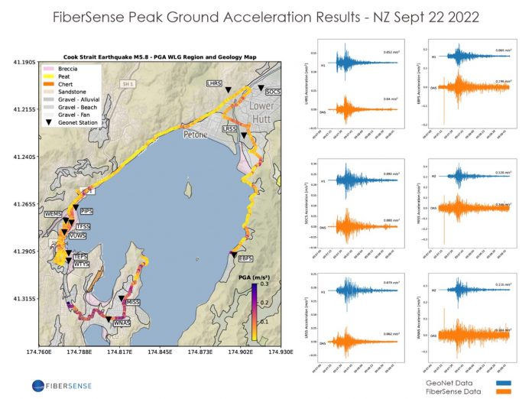This screenshot has height=399, width=532.
Task: Click the WNAS station label
Action: 122,323
